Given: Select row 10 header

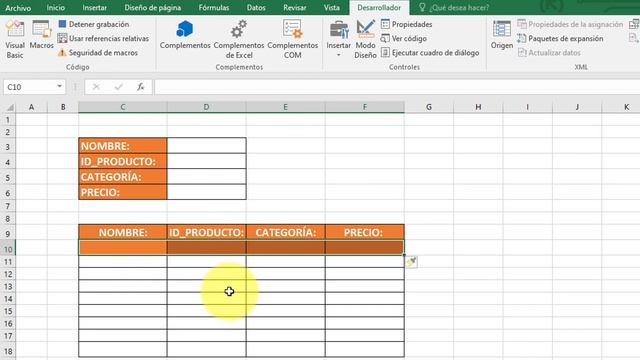Looking at the screenshot, I should click(8, 249).
